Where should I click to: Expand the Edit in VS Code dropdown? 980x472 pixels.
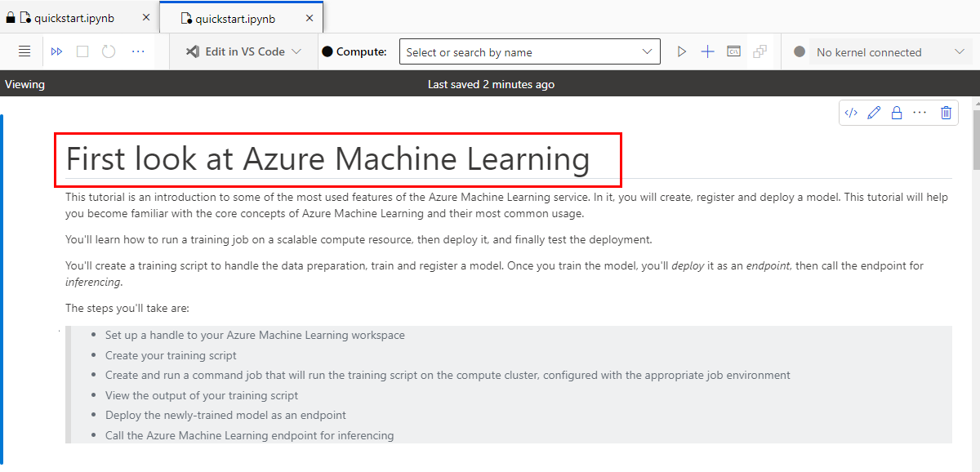[x=296, y=51]
